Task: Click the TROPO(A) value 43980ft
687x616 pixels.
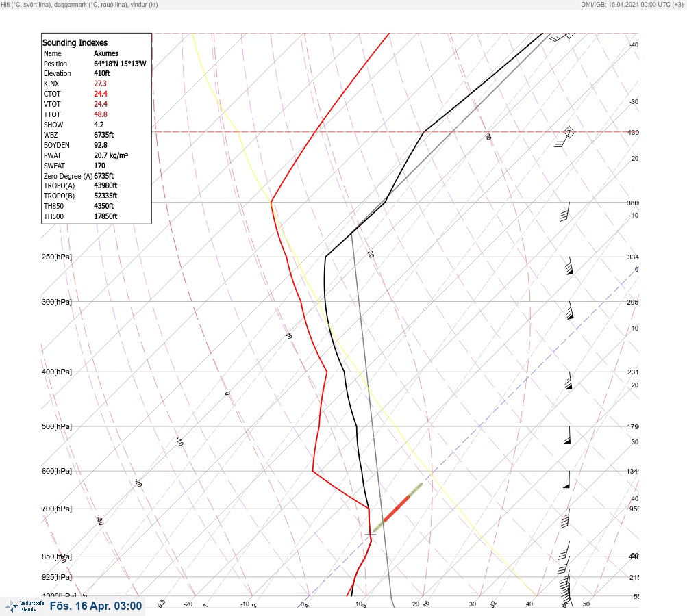Action: click(x=105, y=185)
